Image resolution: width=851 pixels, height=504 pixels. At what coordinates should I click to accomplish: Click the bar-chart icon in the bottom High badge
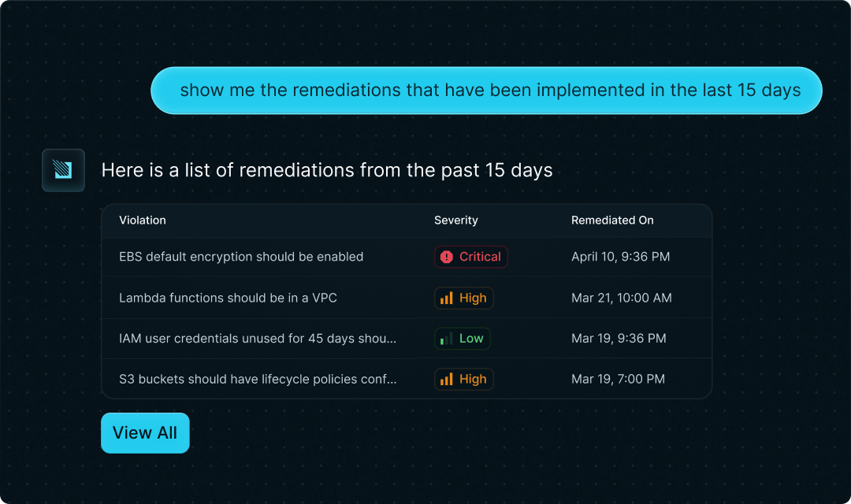coord(448,379)
